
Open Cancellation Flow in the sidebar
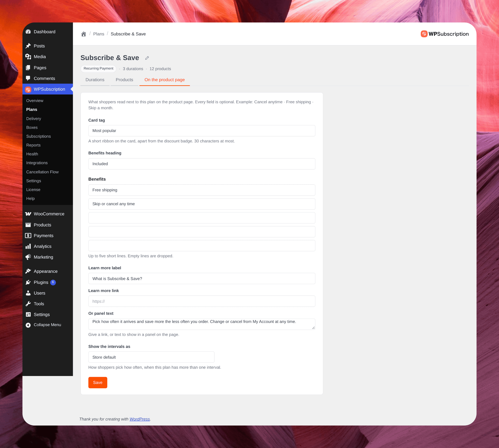click(42, 172)
